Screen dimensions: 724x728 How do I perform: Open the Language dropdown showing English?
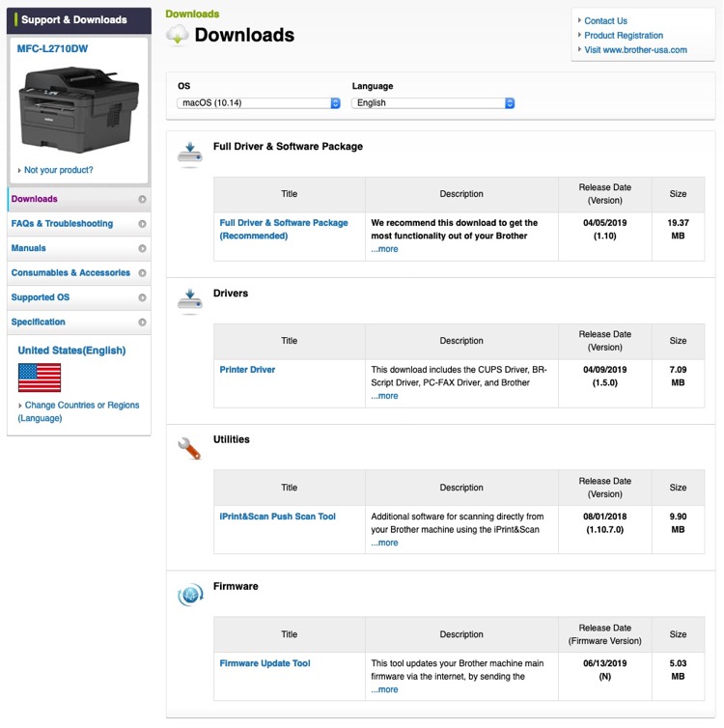pyautogui.click(x=433, y=103)
